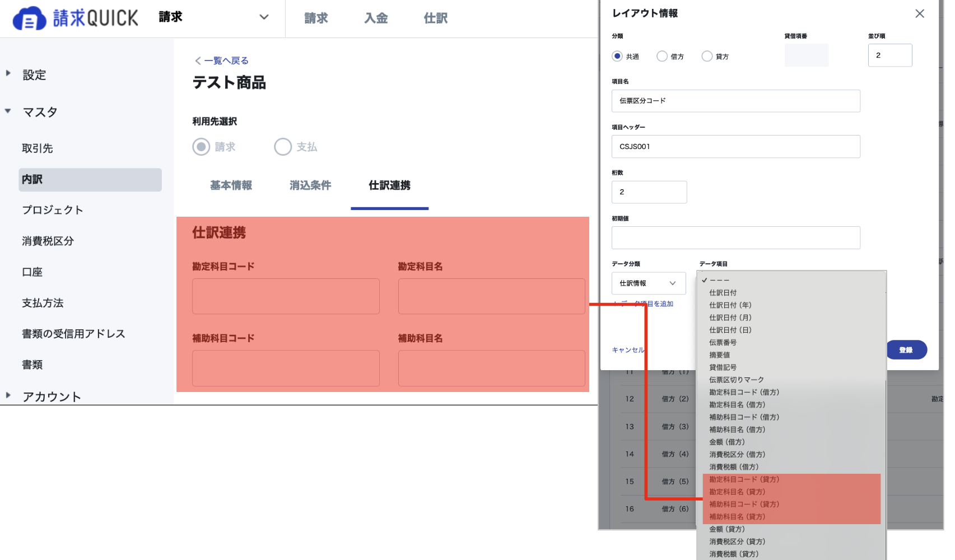
Task: Choose the 支払 usage radio option
Action: pos(283,147)
